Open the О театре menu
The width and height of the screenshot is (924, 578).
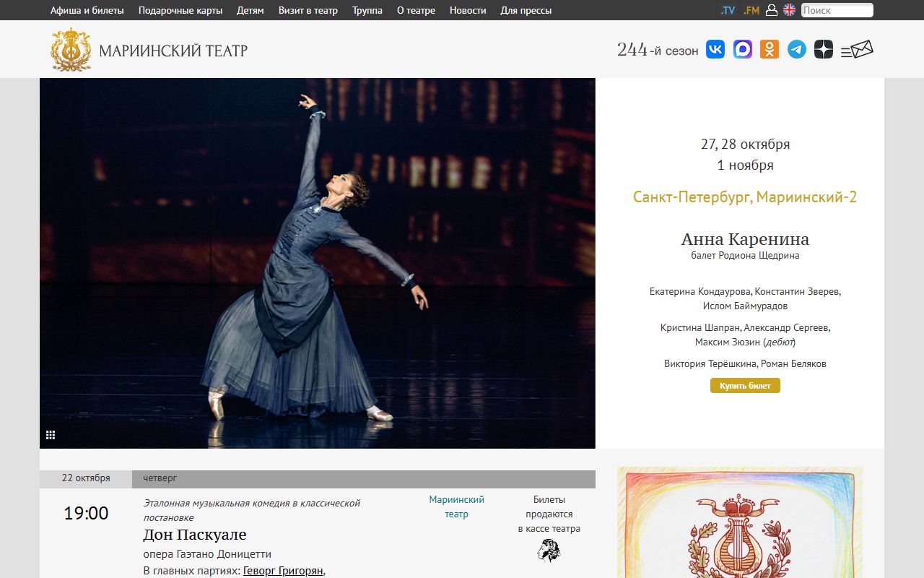416,10
